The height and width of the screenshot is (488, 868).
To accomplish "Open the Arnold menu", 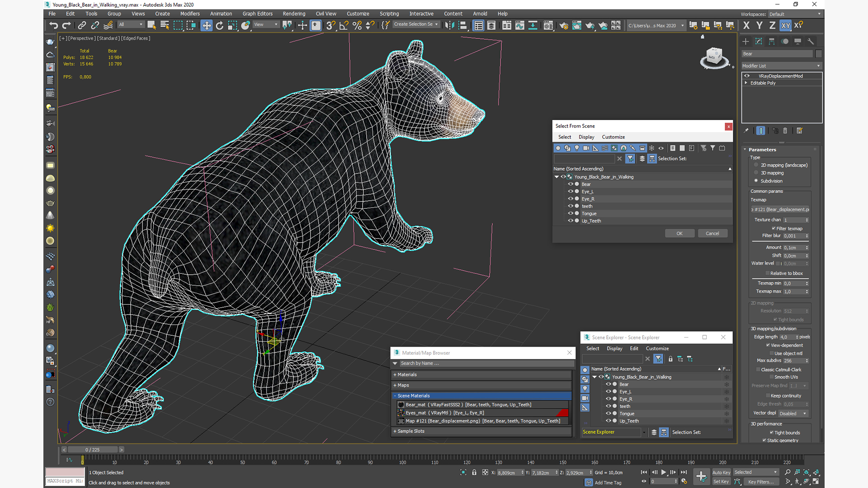I will (480, 14).
